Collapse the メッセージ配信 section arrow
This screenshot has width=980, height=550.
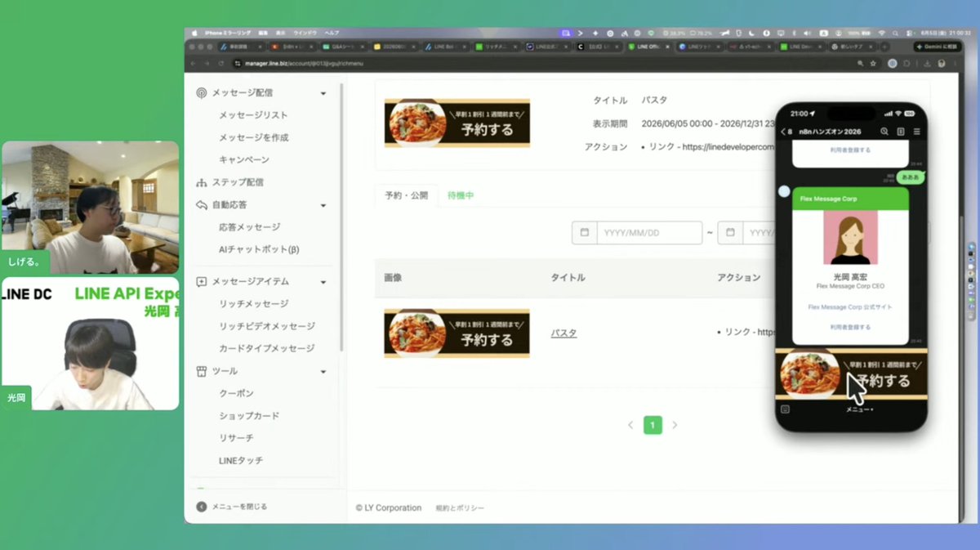click(323, 93)
